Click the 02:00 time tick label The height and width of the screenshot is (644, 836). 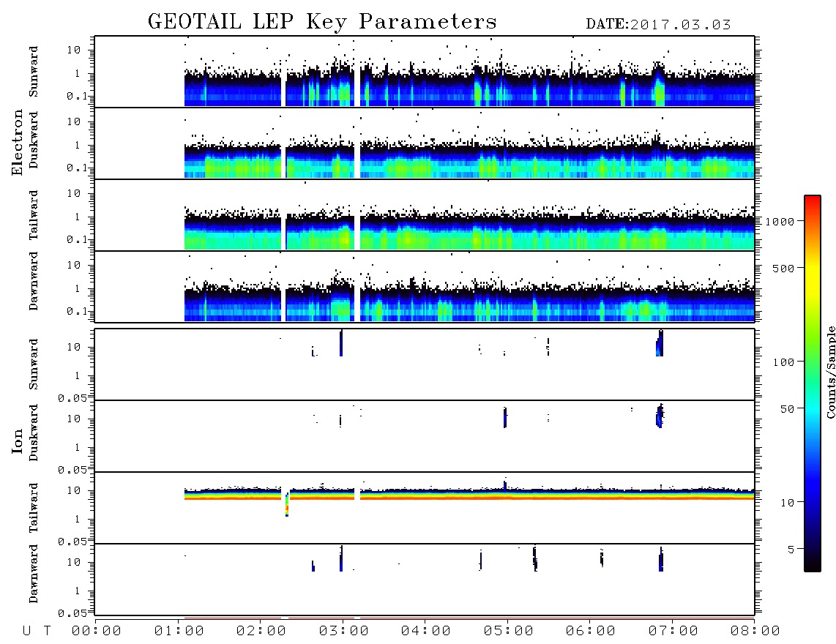coord(261,632)
